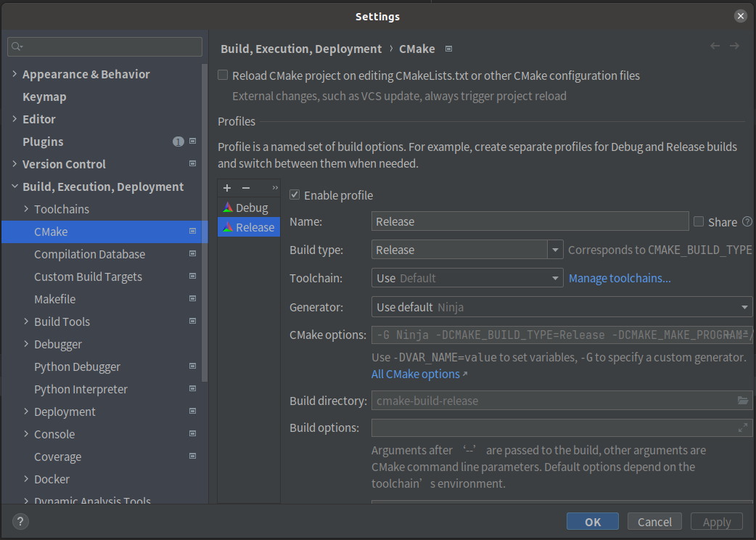Select the Debug profile
Image resolution: width=756 pixels, height=540 pixels.
pyautogui.click(x=251, y=208)
